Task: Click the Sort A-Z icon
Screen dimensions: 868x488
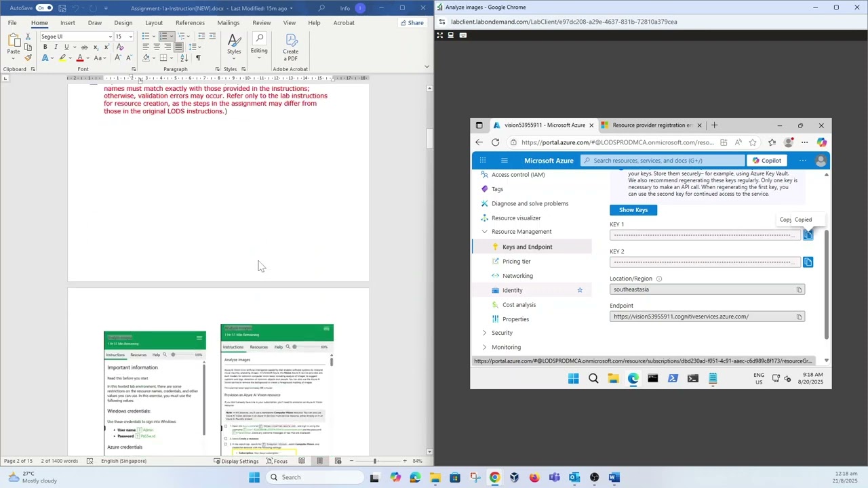Action: click(184, 58)
